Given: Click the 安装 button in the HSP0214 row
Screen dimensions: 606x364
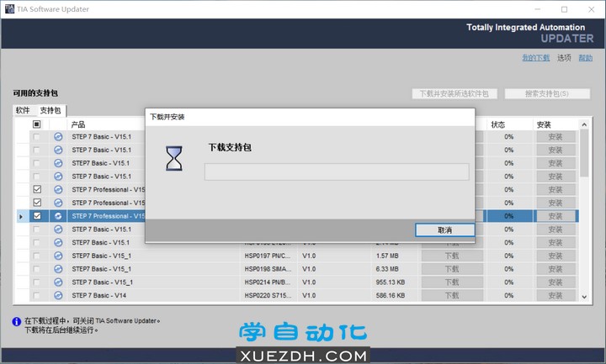Looking at the screenshot, I should pyautogui.click(x=555, y=282).
